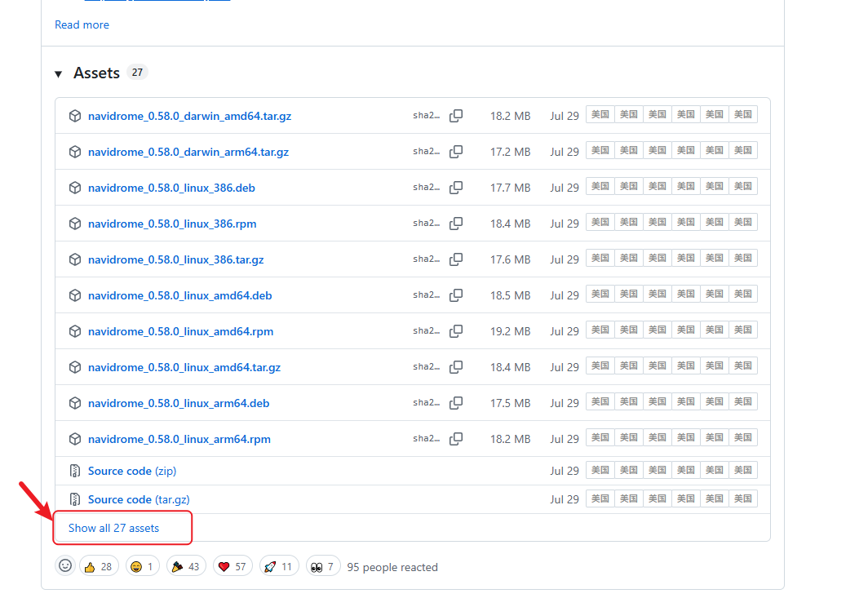
Task: Click zip file icon beside Source code (zip)
Action: tap(75, 471)
